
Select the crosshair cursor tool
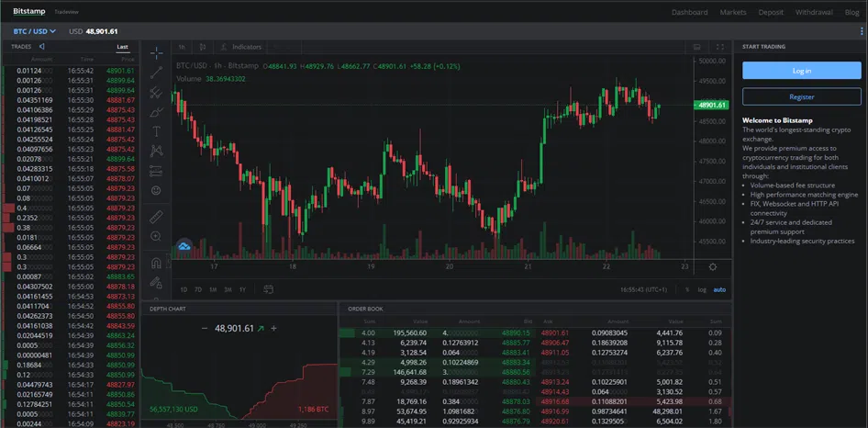pyautogui.click(x=157, y=53)
